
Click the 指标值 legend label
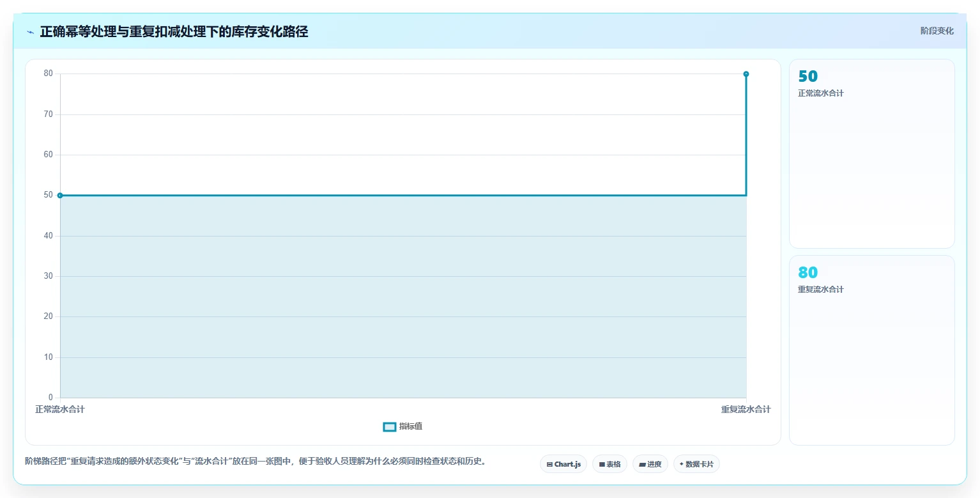click(x=411, y=427)
